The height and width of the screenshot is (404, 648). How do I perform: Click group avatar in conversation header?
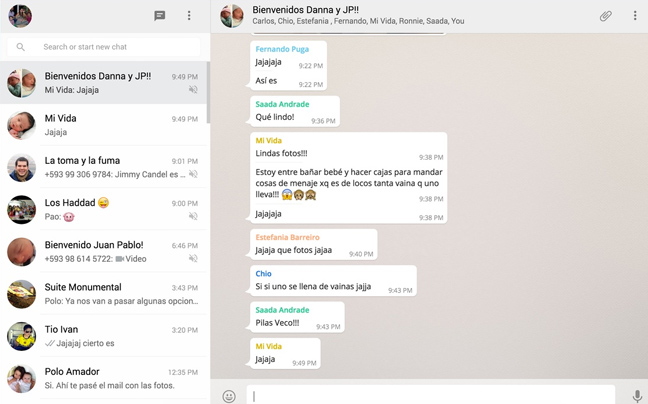pos(232,16)
